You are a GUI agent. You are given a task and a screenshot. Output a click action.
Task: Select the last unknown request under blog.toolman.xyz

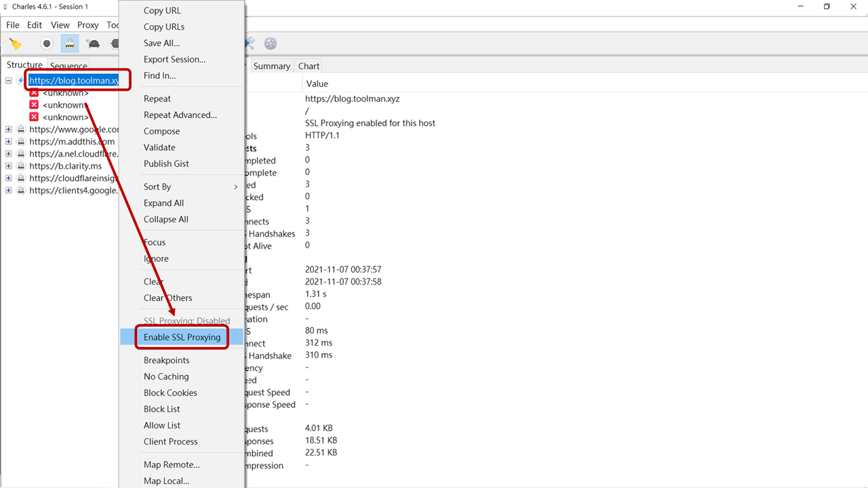click(x=65, y=117)
